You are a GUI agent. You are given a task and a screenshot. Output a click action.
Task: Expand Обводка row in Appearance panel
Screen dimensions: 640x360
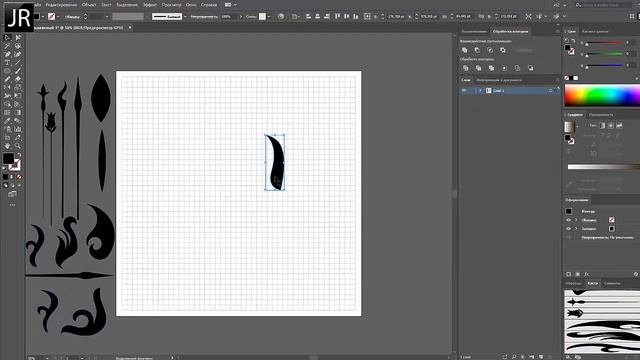pos(576,220)
